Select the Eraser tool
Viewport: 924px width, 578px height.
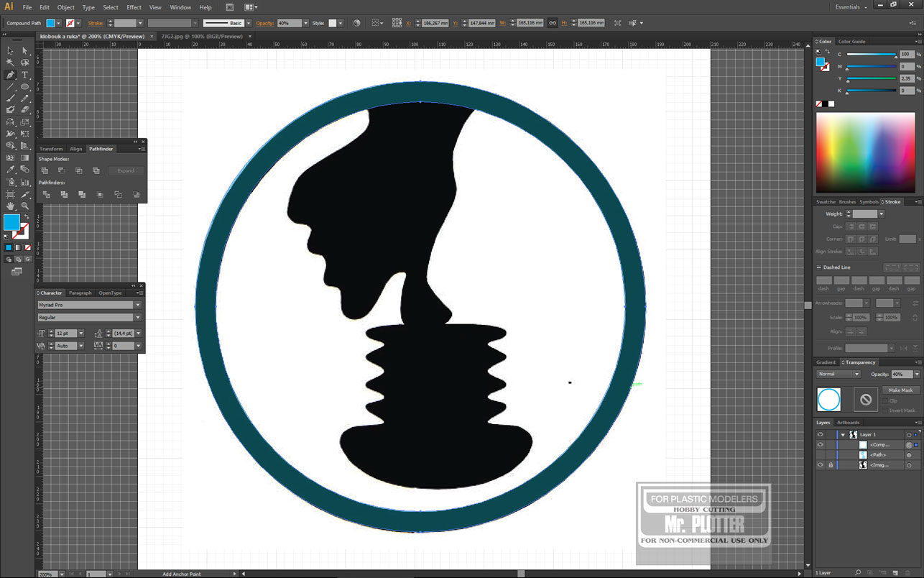(x=24, y=110)
